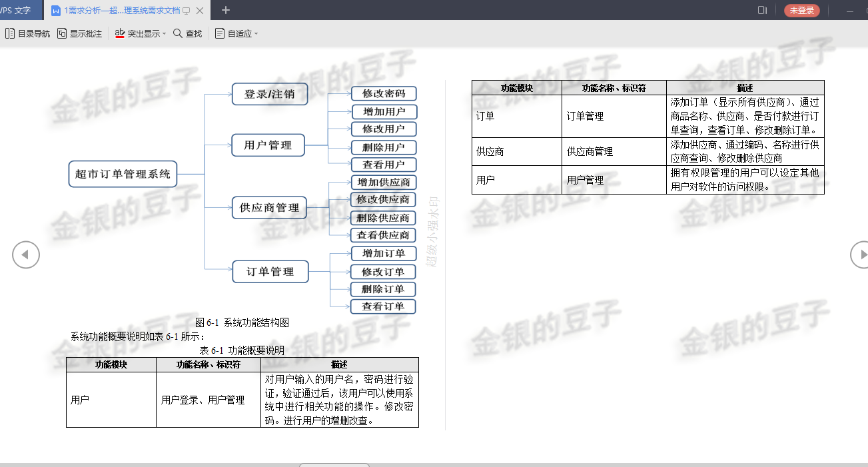868x467 pixels.
Task: Click the 自适应 page-fit icon
Action: (220, 33)
